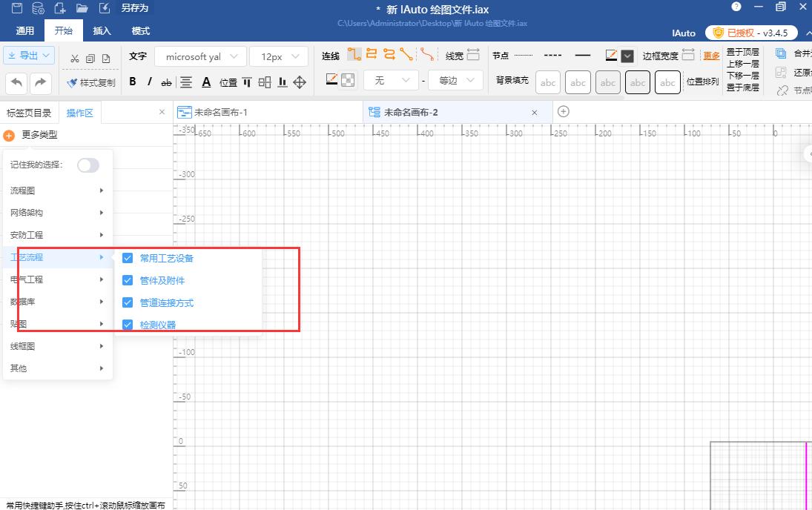Open the 标签页目录 panel tab
Image resolution: width=812 pixels, height=510 pixels.
pos(29,113)
